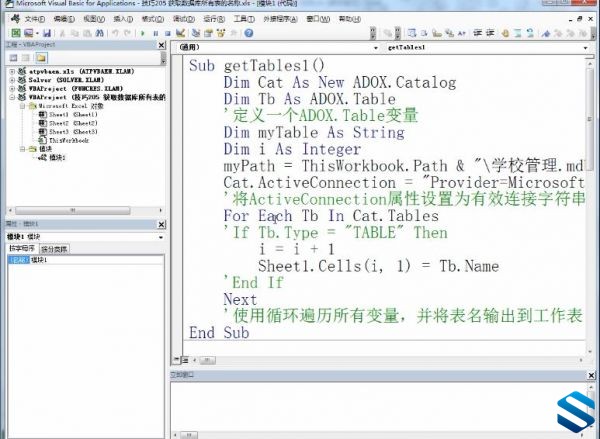Toggle Design Mode icon in toolbar

pos(180,33)
